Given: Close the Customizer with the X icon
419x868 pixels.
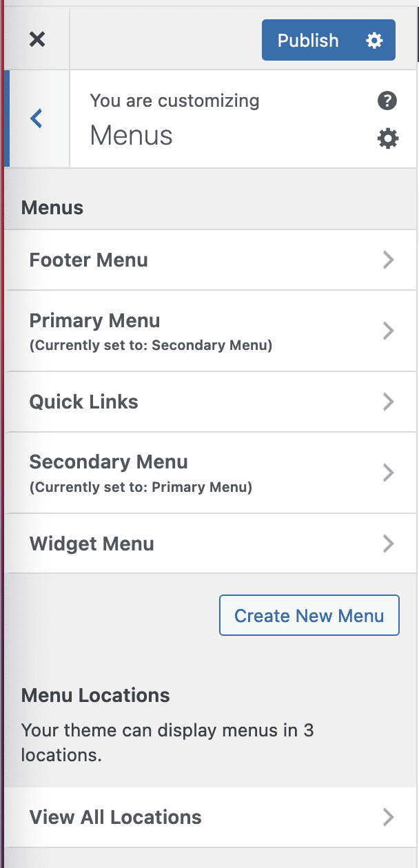Looking at the screenshot, I should [x=37, y=40].
